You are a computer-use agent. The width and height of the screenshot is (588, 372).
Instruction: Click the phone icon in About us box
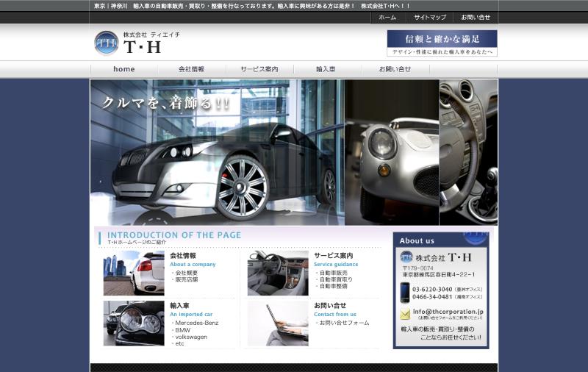(x=405, y=292)
